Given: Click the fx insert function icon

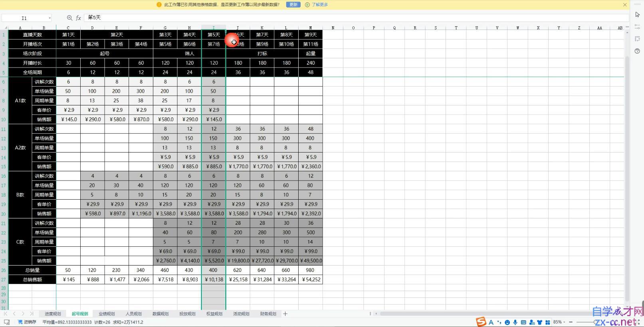Looking at the screenshot, I should (78, 18).
